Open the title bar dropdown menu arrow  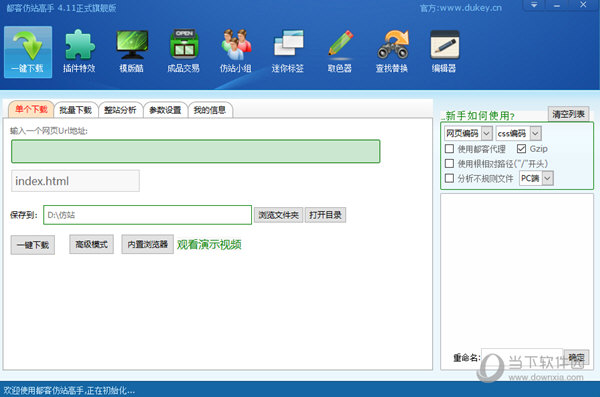coord(534,5)
